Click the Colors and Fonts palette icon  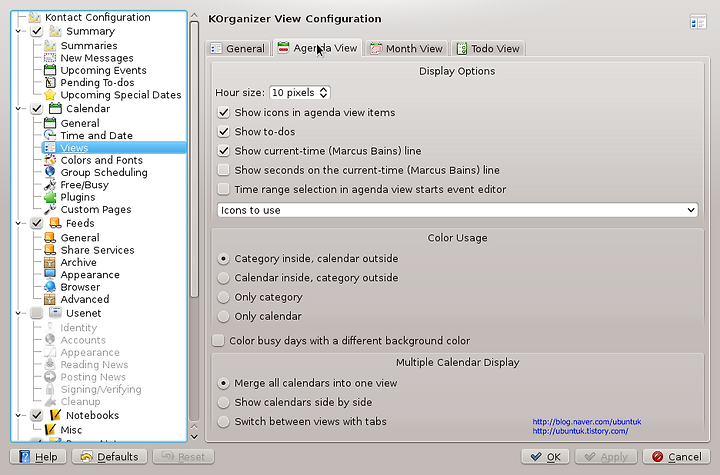(50, 160)
